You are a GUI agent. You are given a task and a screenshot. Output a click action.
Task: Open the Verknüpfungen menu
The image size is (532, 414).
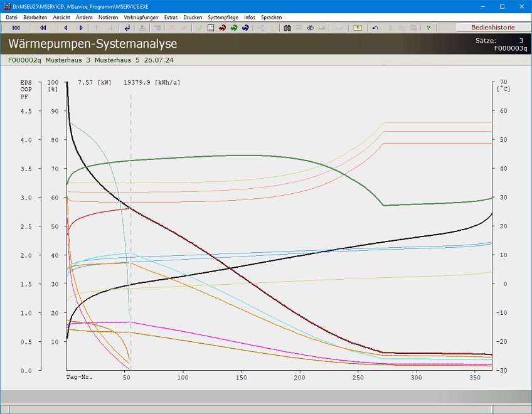(141, 18)
